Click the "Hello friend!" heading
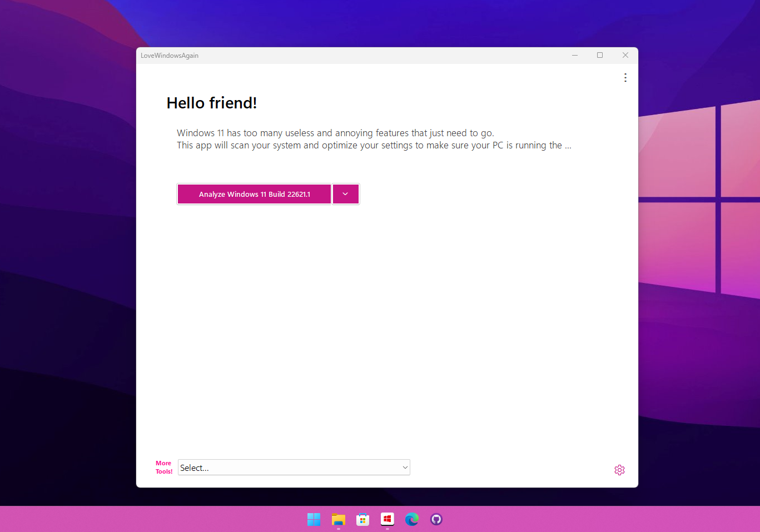 [x=212, y=103]
